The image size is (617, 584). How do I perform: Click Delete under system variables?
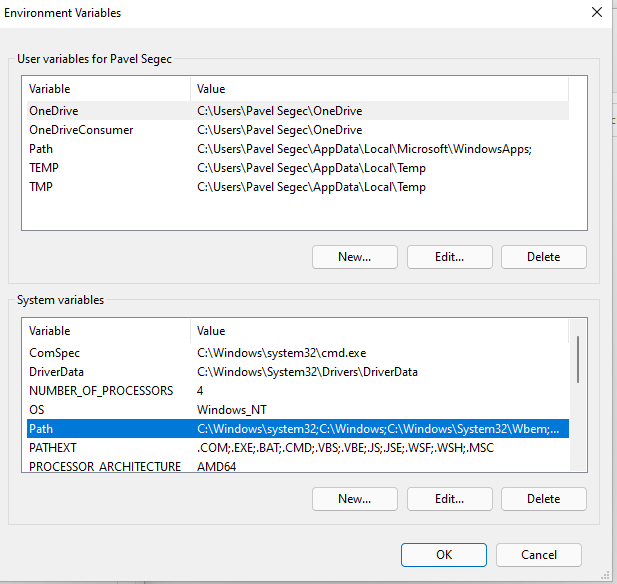click(543, 499)
